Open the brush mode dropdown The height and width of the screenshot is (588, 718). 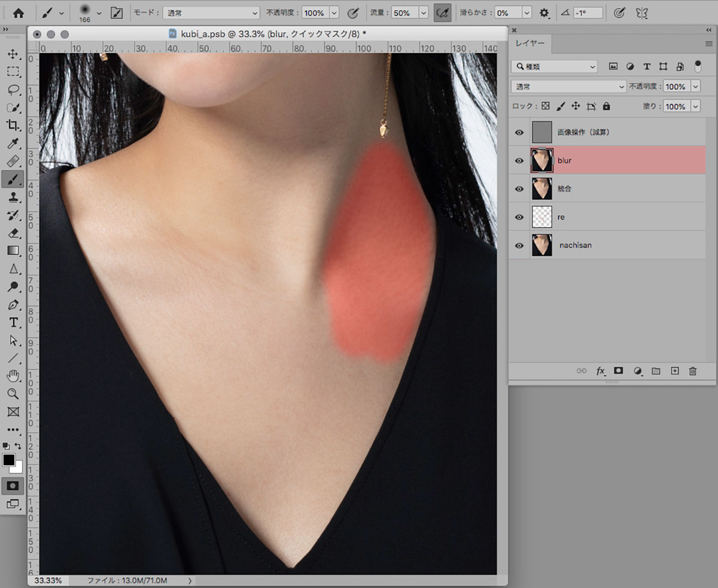click(x=211, y=13)
